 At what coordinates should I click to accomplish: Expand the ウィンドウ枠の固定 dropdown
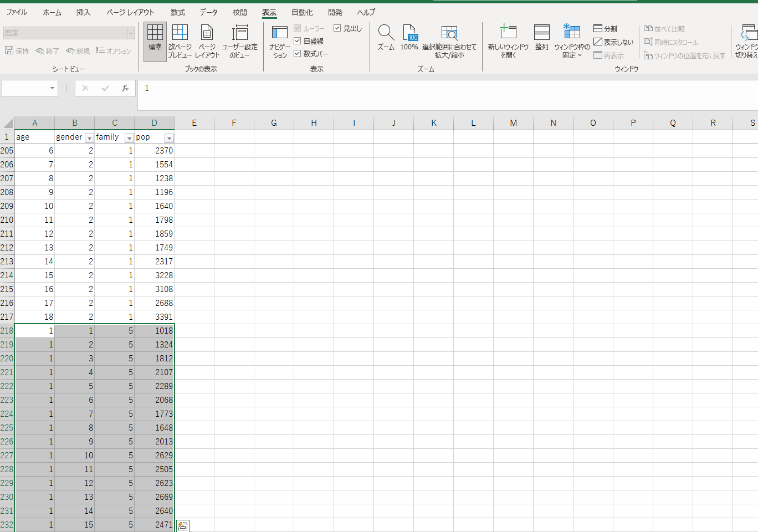click(572, 55)
